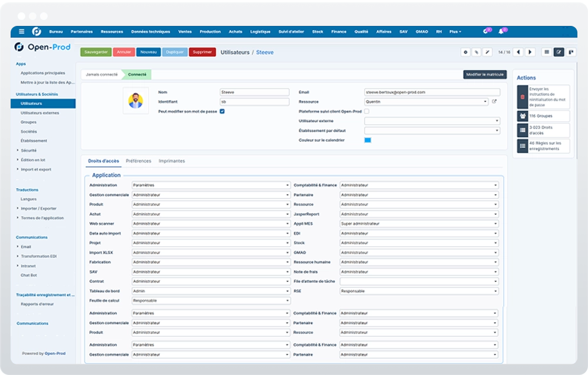This screenshot has width=588, height=375.
Task: Open the settings gear with badge
Action: pos(486,32)
